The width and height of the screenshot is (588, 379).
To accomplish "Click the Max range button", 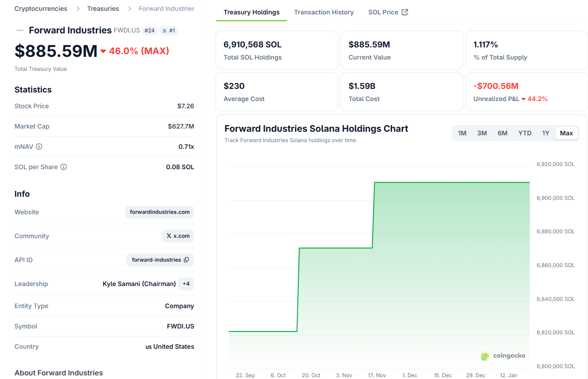I will tap(566, 133).
